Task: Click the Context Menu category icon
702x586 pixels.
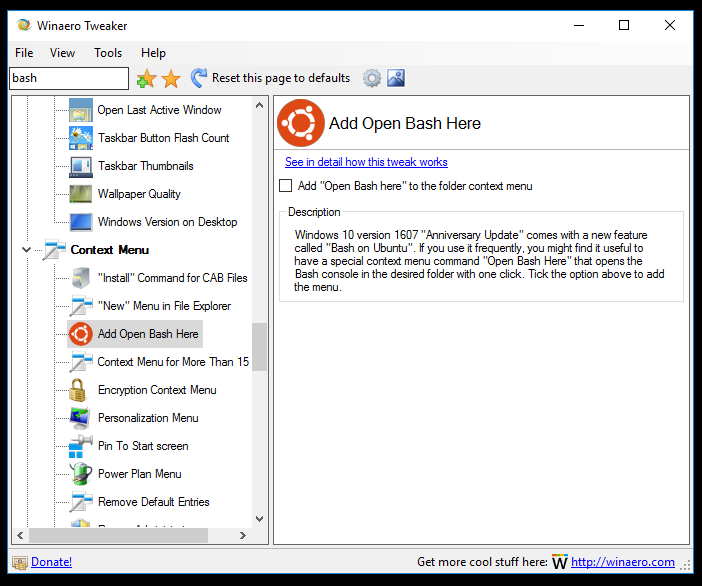Action: (54, 250)
